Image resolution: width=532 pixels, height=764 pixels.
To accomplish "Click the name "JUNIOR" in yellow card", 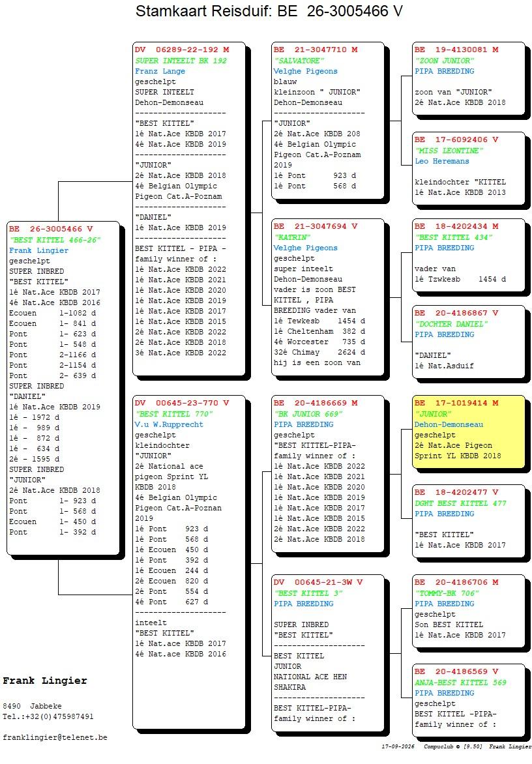I will [x=433, y=414].
